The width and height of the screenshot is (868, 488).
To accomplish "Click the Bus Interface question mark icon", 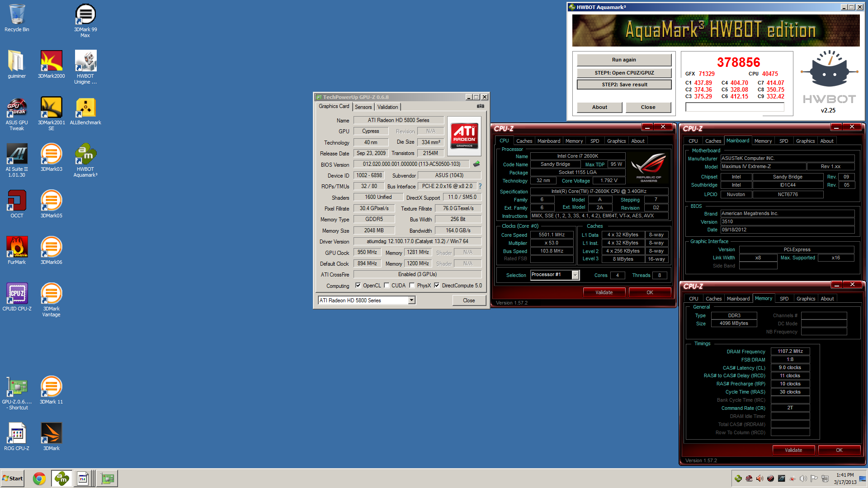I will tap(480, 186).
